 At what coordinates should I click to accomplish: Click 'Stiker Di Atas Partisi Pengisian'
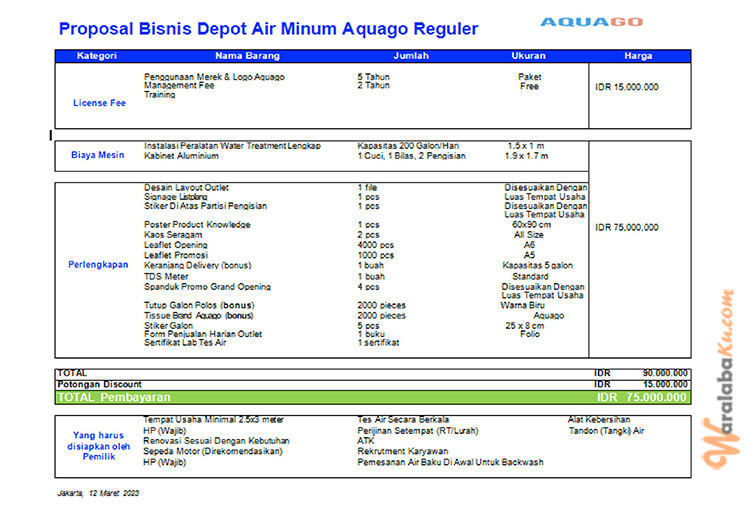point(206,206)
